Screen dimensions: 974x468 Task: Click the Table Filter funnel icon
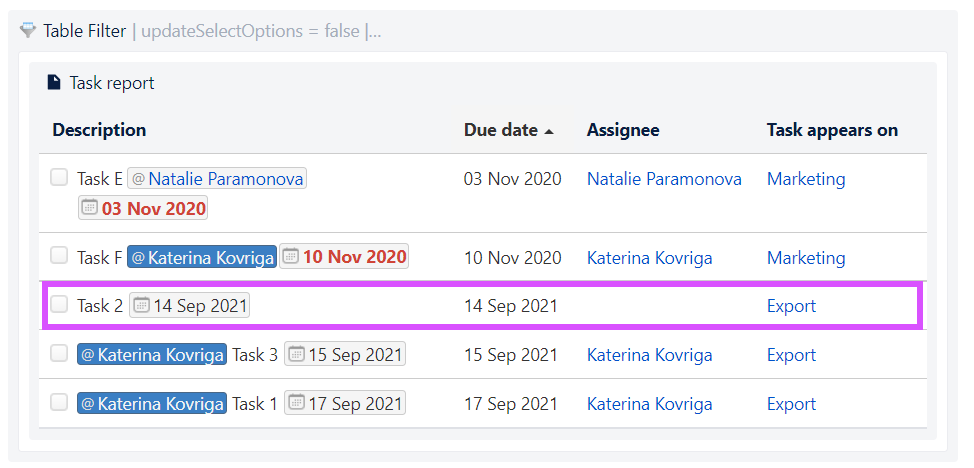[x=28, y=30]
